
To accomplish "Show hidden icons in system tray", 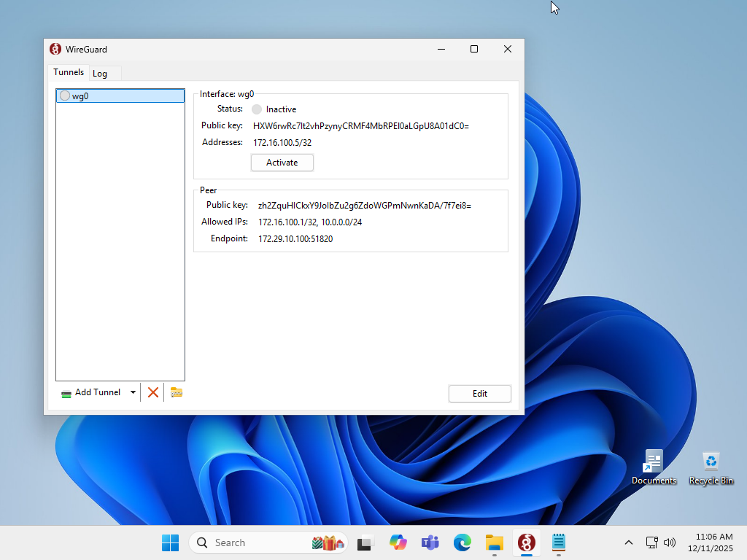I will (x=628, y=542).
